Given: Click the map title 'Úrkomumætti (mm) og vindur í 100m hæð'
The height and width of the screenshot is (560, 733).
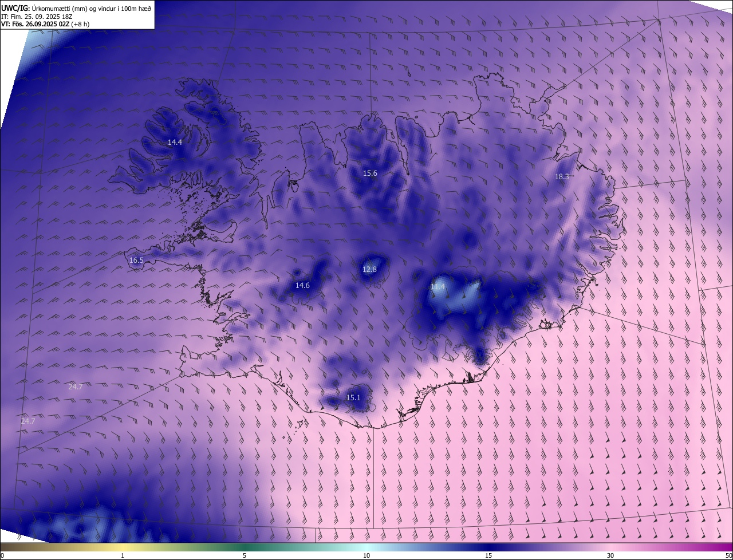Looking at the screenshot, I should (91, 8).
